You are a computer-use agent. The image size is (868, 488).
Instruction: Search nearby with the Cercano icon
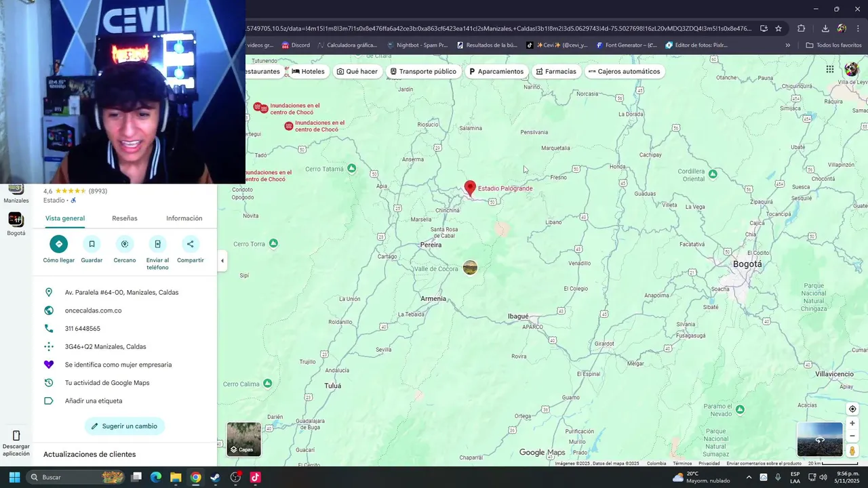coord(125,244)
